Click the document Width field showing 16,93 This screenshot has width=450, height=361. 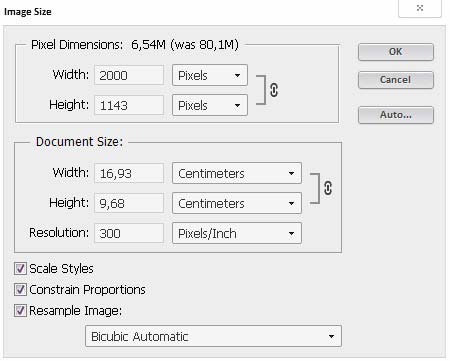[x=129, y=173]
